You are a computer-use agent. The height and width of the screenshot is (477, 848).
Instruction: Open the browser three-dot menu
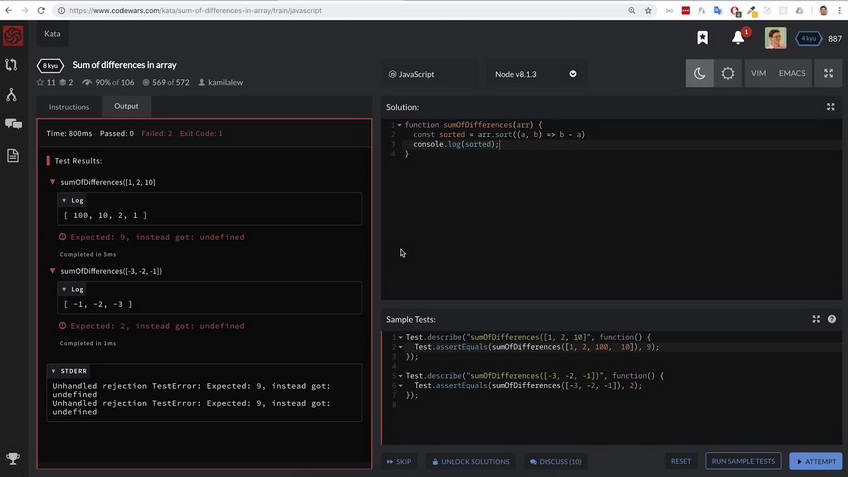tap(840, 10)
